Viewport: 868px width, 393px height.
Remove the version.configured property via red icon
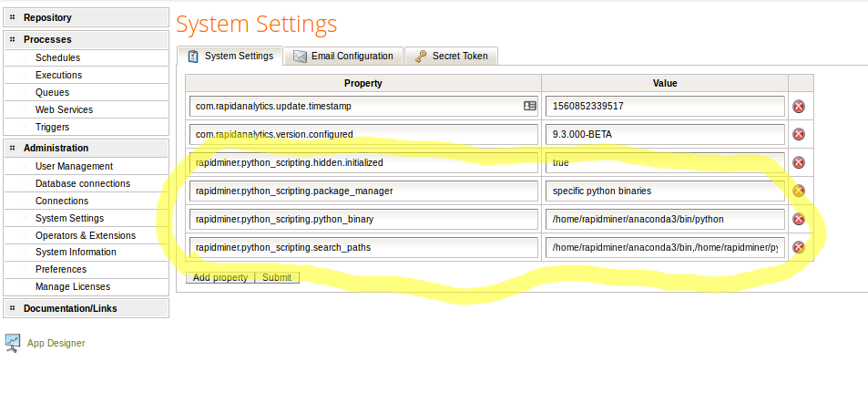coord(799,135)
